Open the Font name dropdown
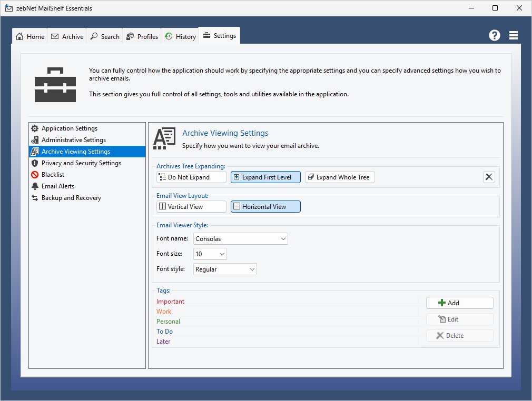 click(241, 239)
